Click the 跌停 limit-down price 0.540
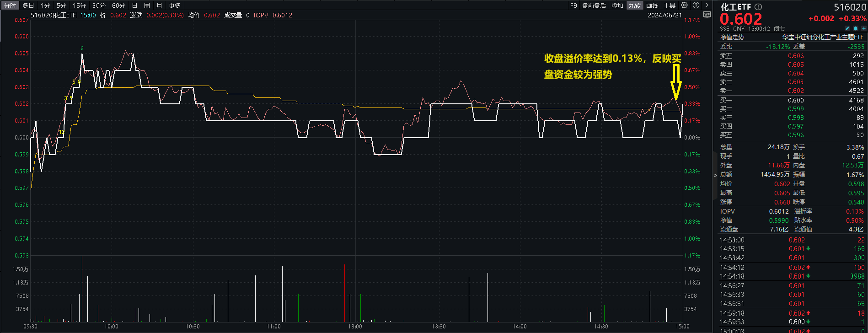 tap(856, 202)
